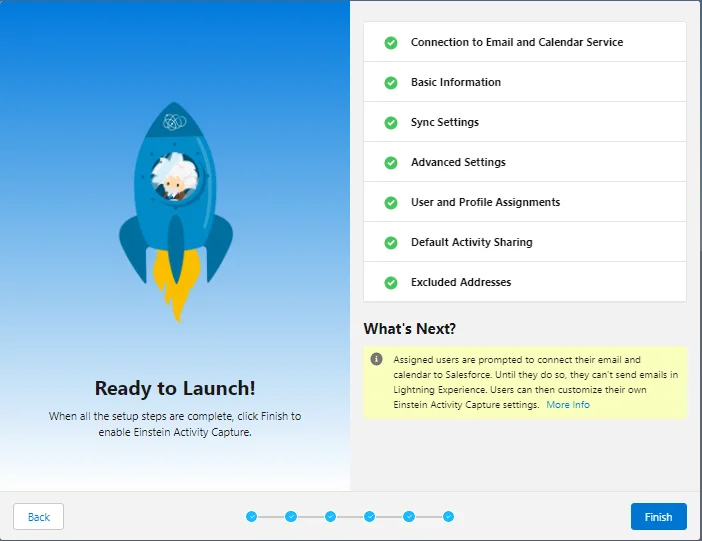Select the first progress step marker
The height and width of the screenshot is (541, 702).
click(x=252, y=517)
